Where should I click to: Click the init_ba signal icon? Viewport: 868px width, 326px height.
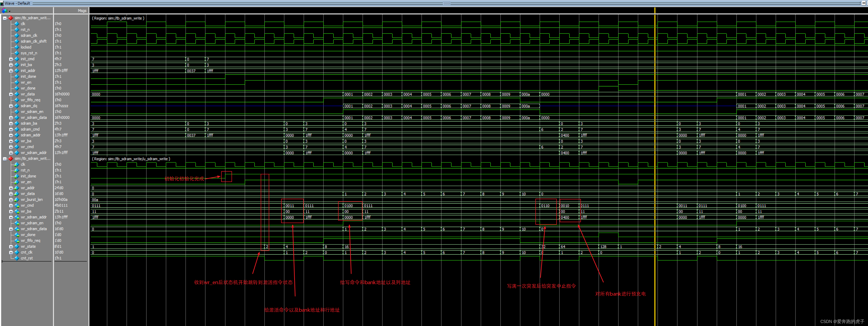click(x=17, y=65)
